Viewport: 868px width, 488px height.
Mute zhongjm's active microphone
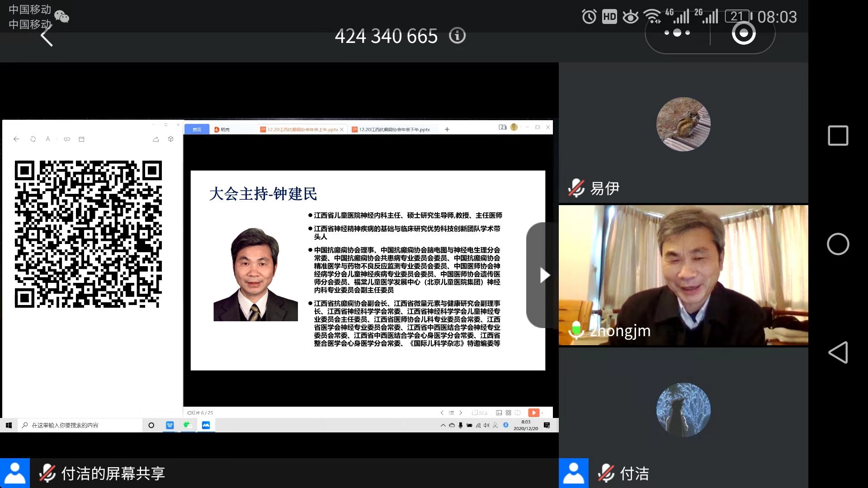(576, 330)
